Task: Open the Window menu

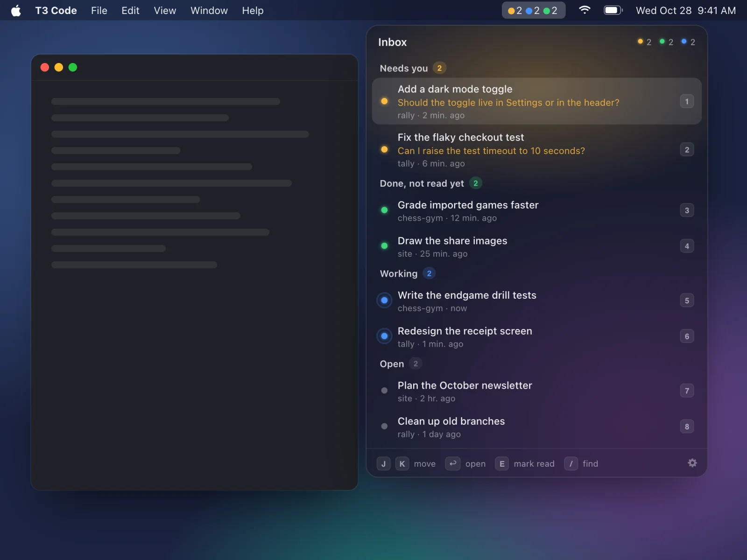Action: (209, 10)
